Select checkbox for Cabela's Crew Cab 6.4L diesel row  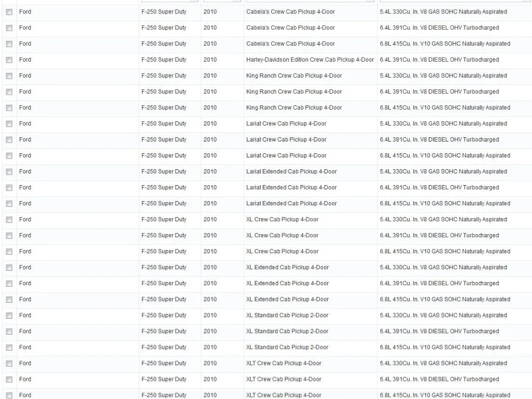[x=9, y=28]
